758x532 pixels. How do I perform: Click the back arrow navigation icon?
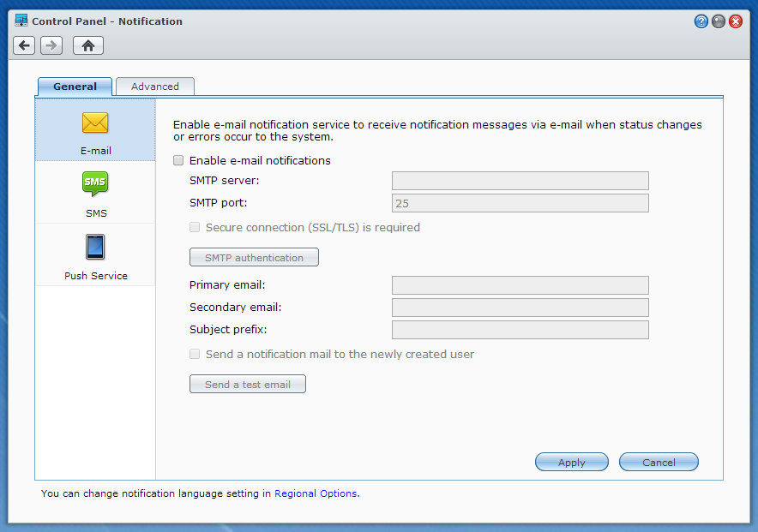tap(24, 45)
